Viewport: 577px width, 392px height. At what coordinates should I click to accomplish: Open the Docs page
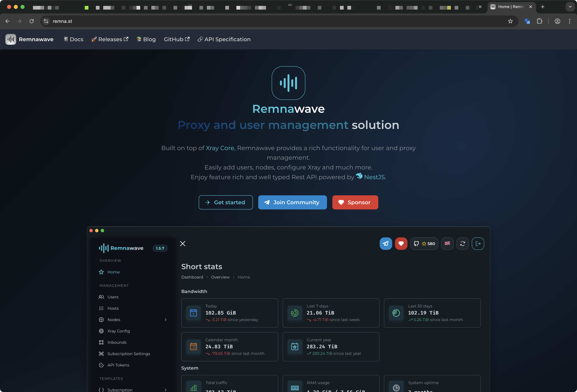pos(73,39)
